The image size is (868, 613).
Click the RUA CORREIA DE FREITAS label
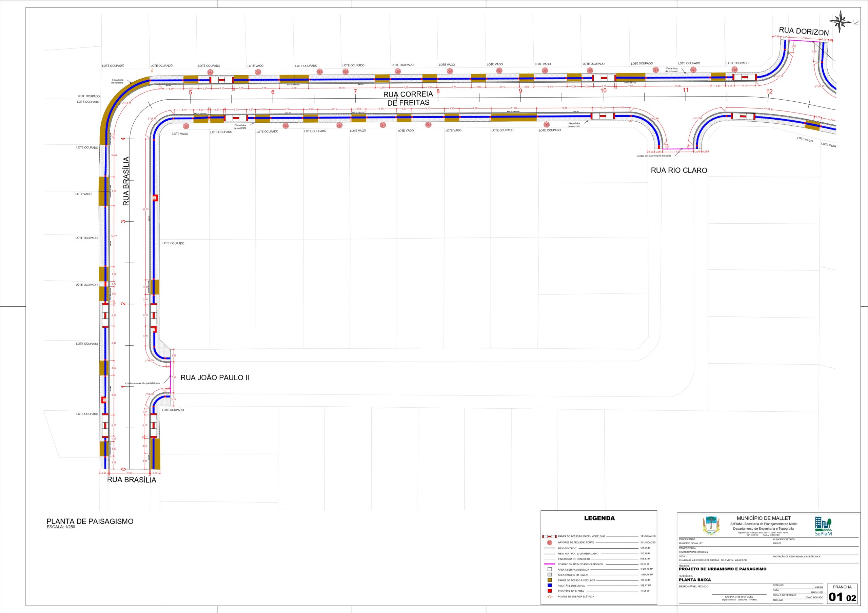[408, 98]
